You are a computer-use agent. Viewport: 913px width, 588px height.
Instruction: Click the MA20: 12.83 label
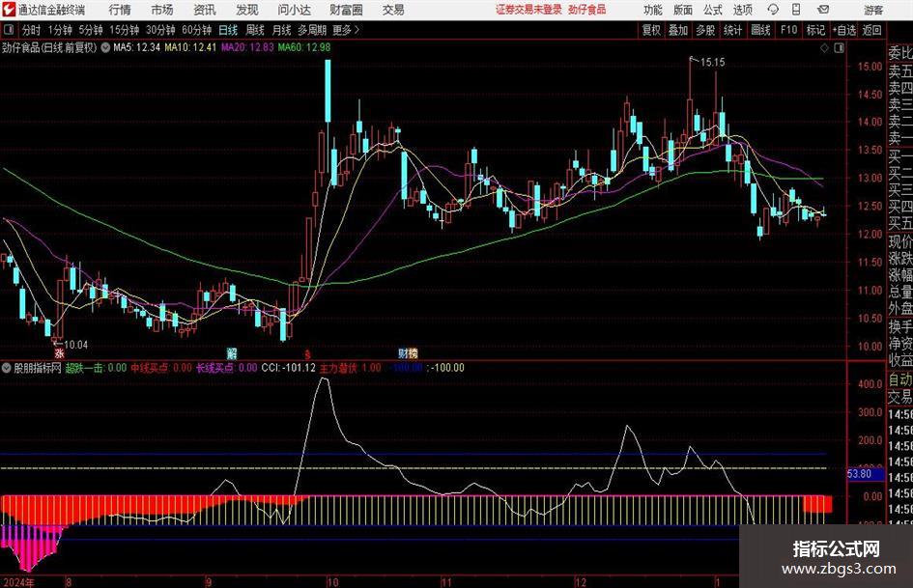(247, 47)
